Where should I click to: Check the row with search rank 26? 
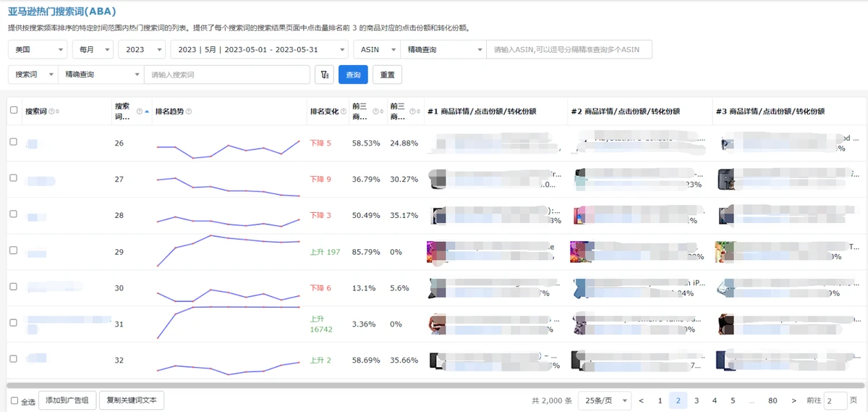point(14,142)
